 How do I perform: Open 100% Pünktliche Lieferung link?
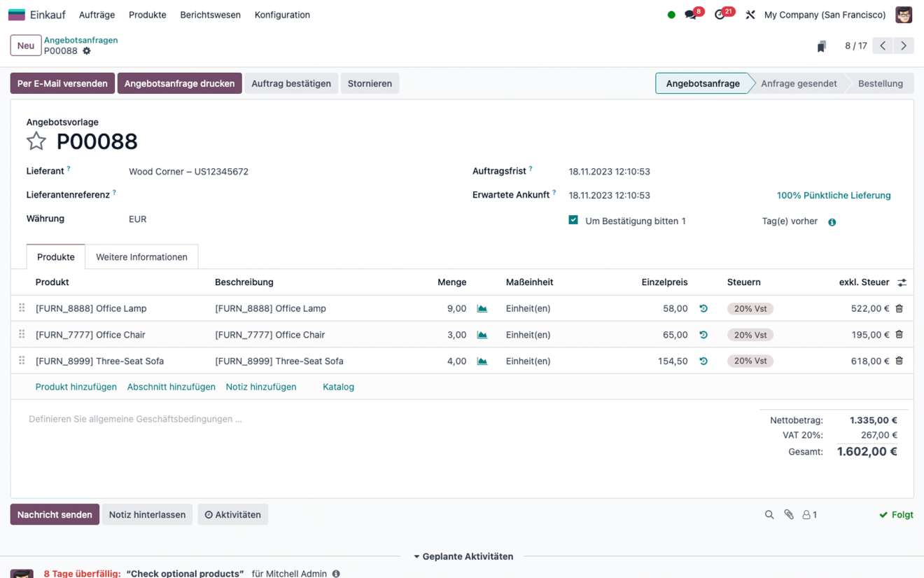pos(834,195)
